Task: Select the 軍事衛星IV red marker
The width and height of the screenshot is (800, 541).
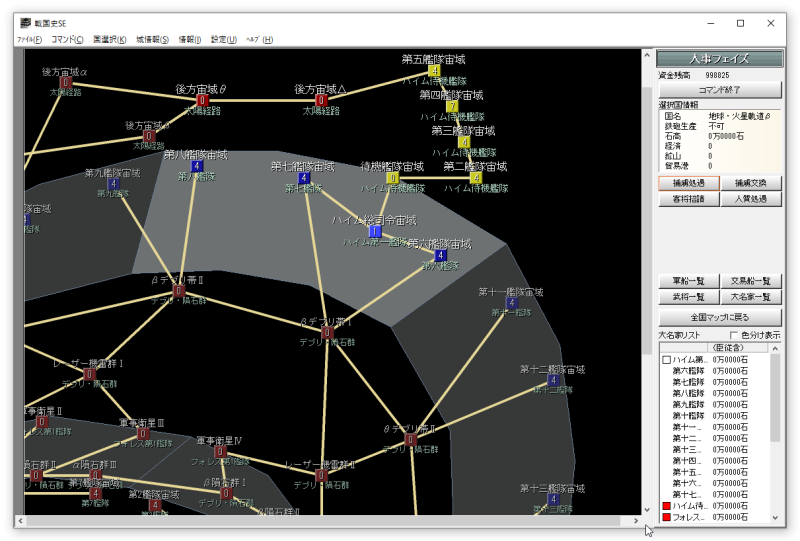Action: tap(220, 452)
